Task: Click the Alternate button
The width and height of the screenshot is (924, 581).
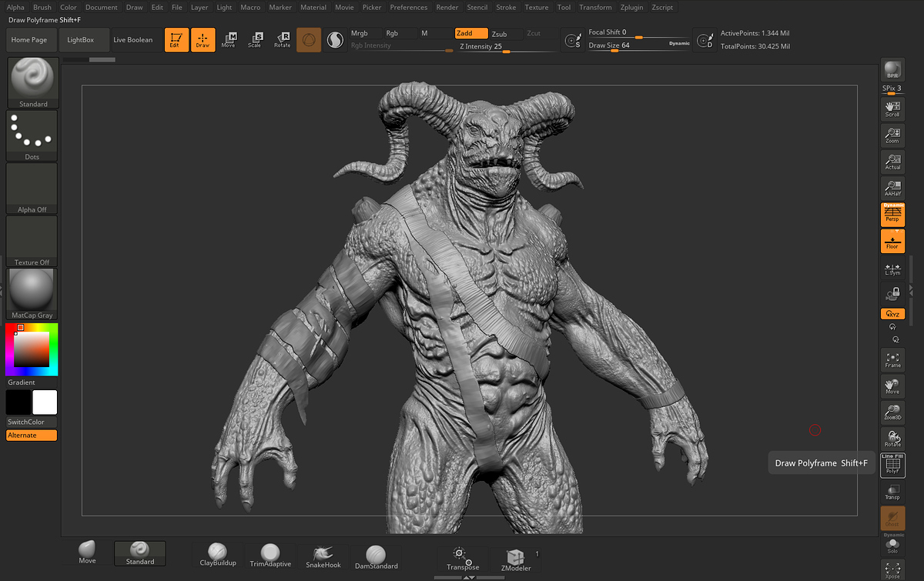Action: 32,436
